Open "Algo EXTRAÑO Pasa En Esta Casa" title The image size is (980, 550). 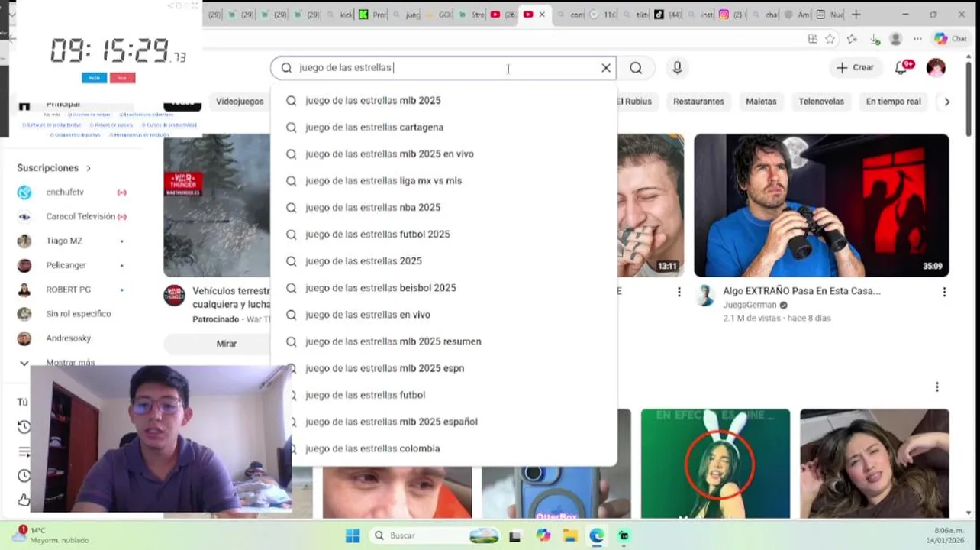(x=802, y=291)
